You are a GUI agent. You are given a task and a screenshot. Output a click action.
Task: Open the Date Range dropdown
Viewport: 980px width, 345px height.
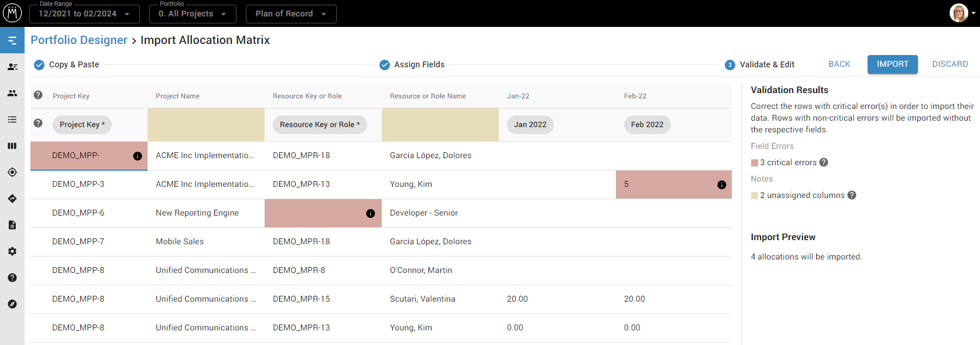click(84, 13)
